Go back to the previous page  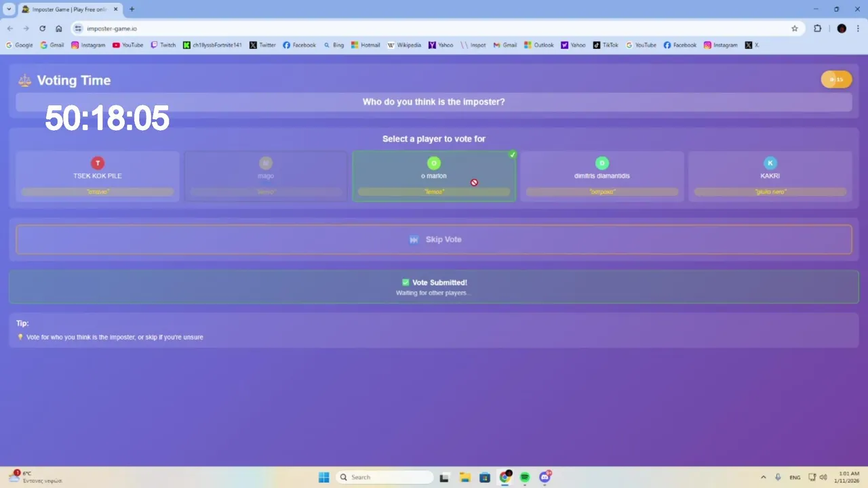click(x=9, y=28)
